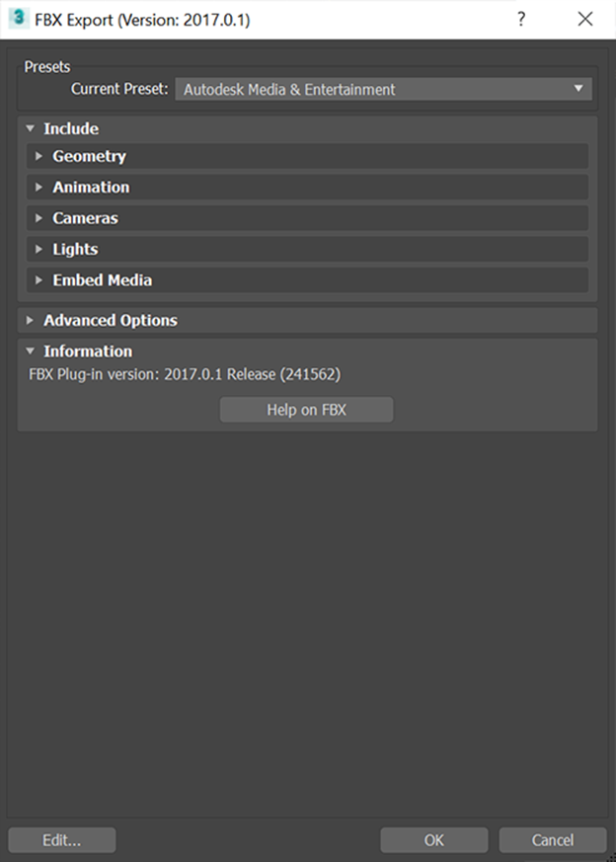Expand the Lights rollout arrow
Image resolution: width=616 pixels, height=862 pixels.
(x=38, y=249)
